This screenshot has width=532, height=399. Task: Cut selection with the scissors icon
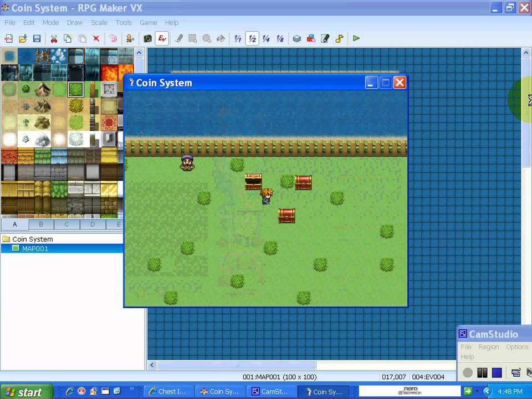54,38
